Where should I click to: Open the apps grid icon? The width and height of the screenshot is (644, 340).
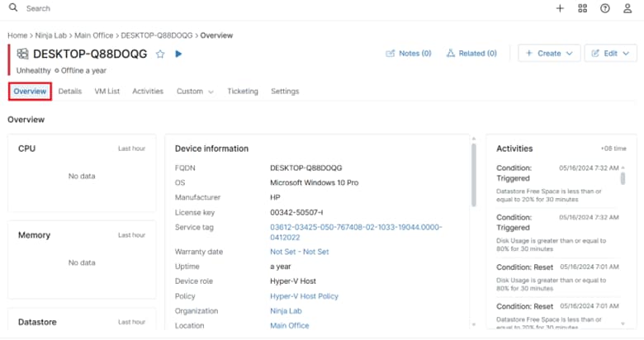582,8
